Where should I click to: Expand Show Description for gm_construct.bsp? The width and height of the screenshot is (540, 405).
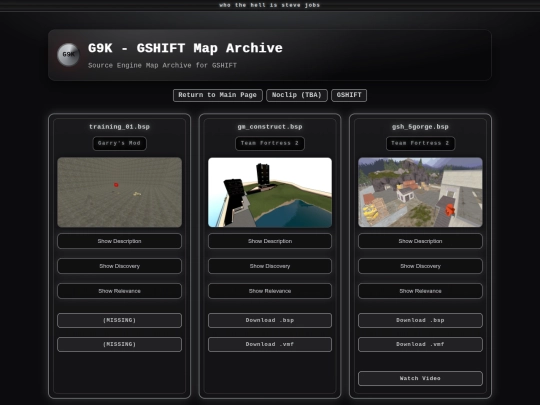tap(270, 241)
